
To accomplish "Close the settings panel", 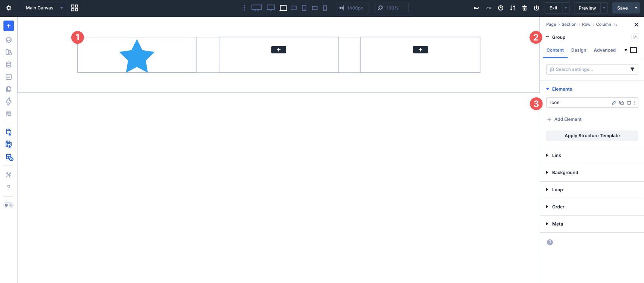I will [637, 25].
